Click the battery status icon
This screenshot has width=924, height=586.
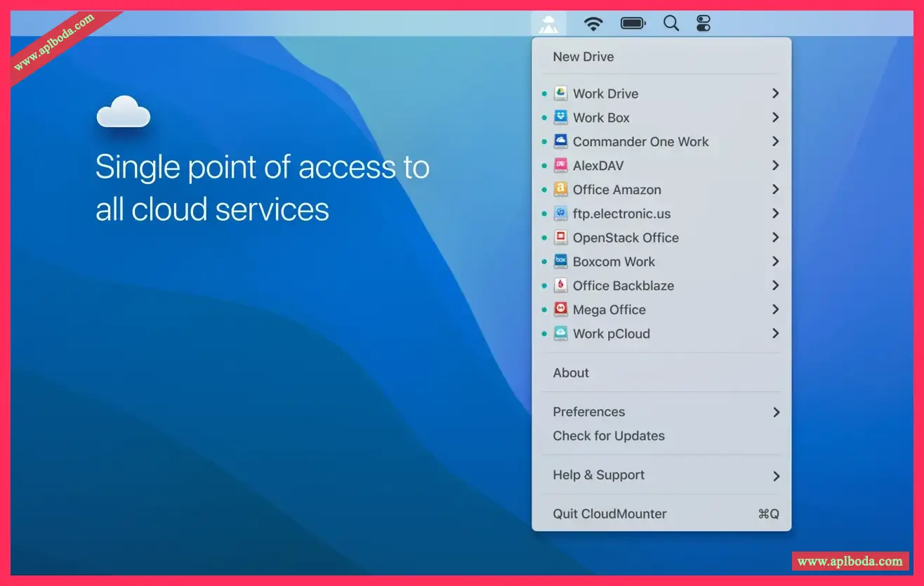pos(633,24)
